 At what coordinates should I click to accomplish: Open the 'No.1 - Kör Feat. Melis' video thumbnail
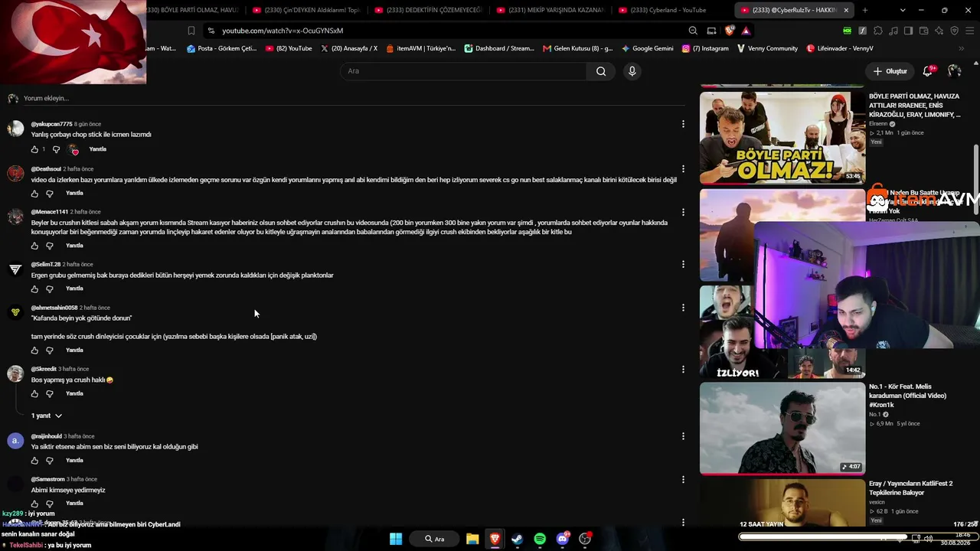click(x=782, y=429)
